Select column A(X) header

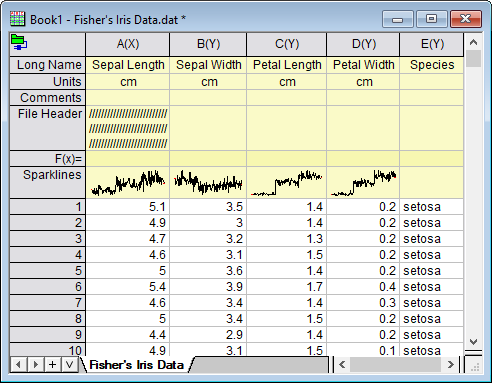[128, 44]
